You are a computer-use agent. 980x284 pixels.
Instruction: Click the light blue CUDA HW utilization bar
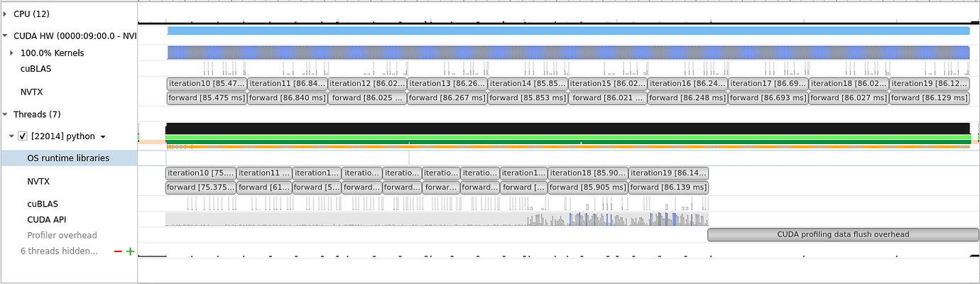click(x=568, y=31)
